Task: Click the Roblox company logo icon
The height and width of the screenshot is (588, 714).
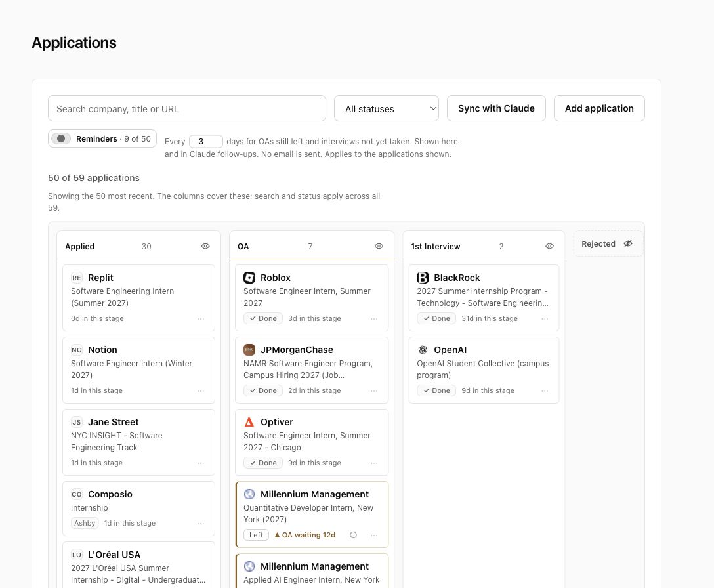Action: [249, 278]
